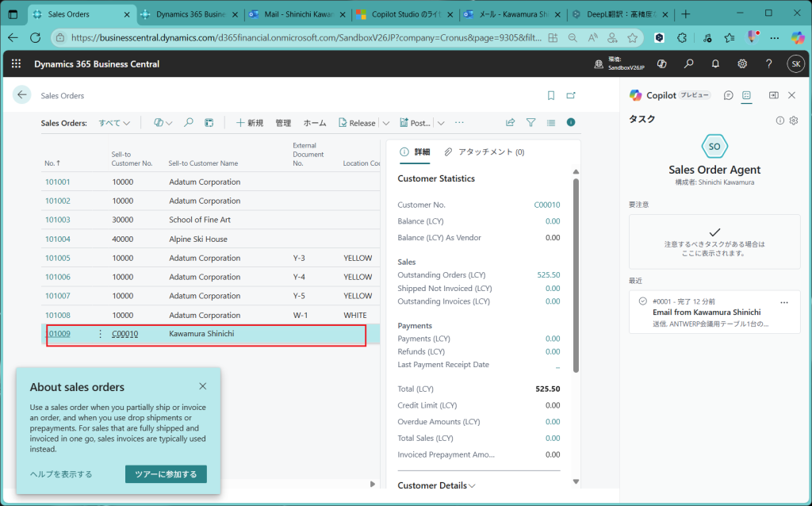Click Total Sales (LCY) 0.00 value
Screen dimensions: 812x506
553,438
